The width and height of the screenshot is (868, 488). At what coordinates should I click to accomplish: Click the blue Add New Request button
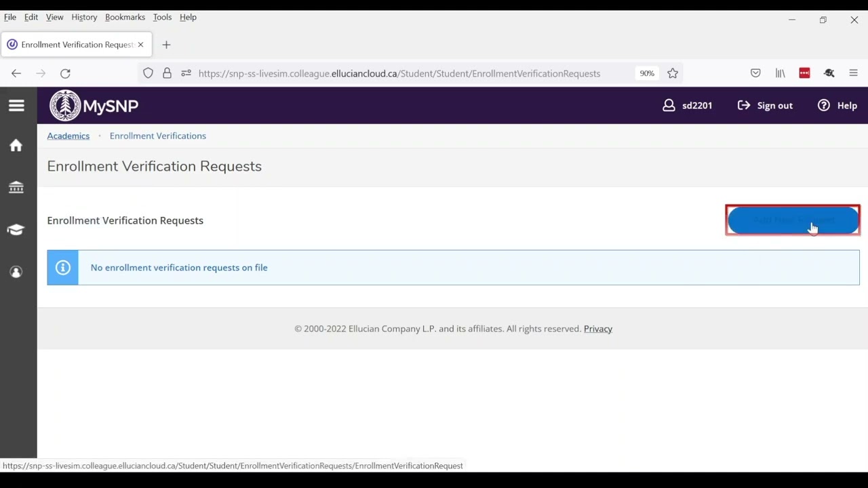[793, 220]
